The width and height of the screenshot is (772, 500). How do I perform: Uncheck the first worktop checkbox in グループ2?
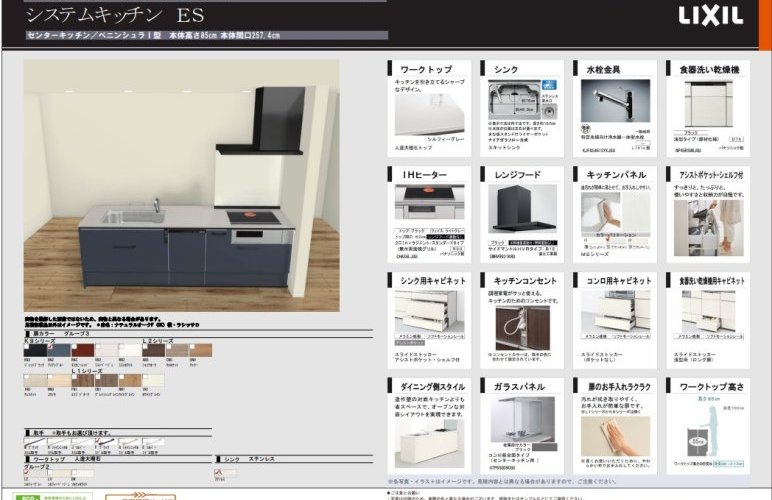(27, 472)
